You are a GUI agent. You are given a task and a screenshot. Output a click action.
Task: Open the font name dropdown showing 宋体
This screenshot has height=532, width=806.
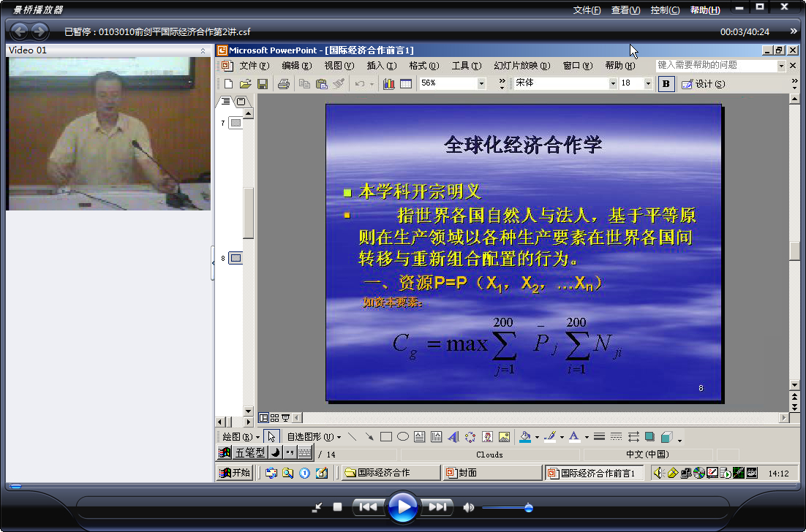613,83
